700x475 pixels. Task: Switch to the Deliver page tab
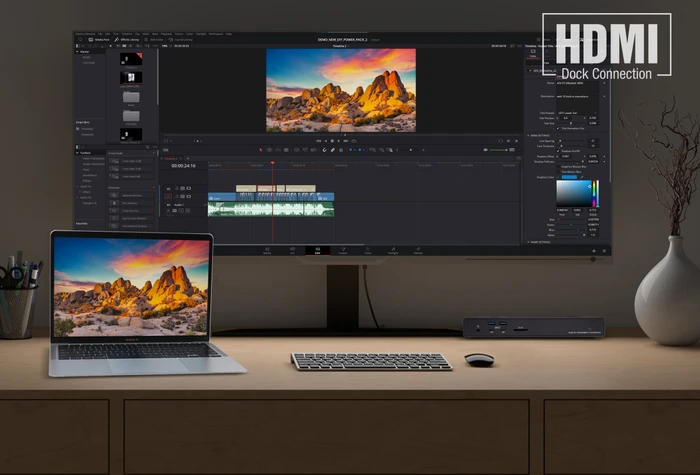click(x=418, y=250)
